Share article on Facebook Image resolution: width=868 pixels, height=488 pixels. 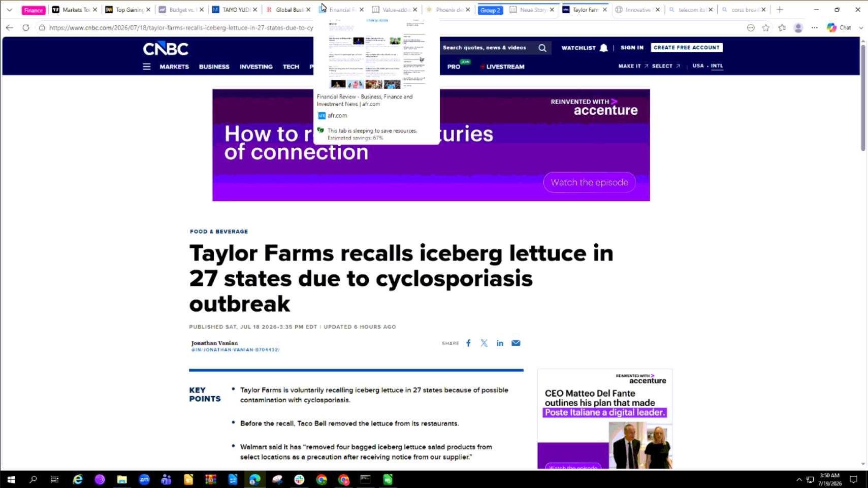click(468, 343)
